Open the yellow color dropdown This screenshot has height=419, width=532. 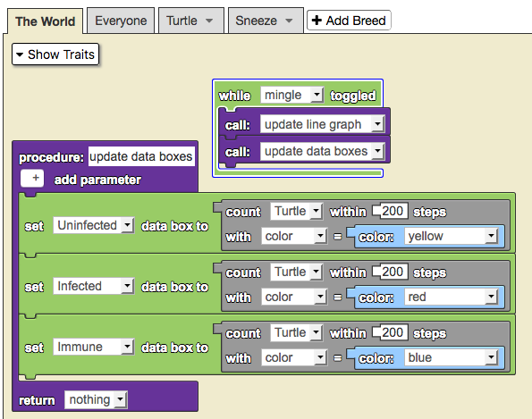click(x=451, y=236)
